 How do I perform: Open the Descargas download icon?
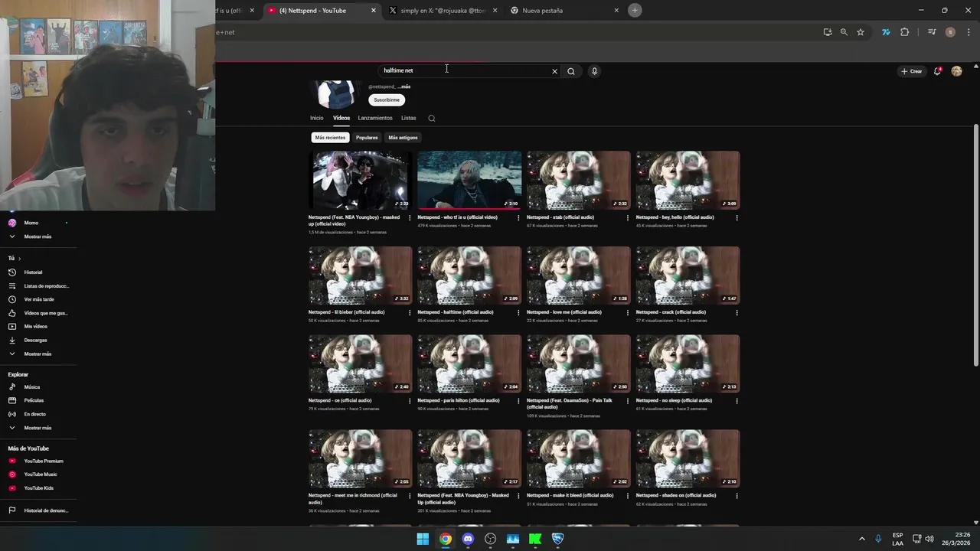tap(12, 340)
